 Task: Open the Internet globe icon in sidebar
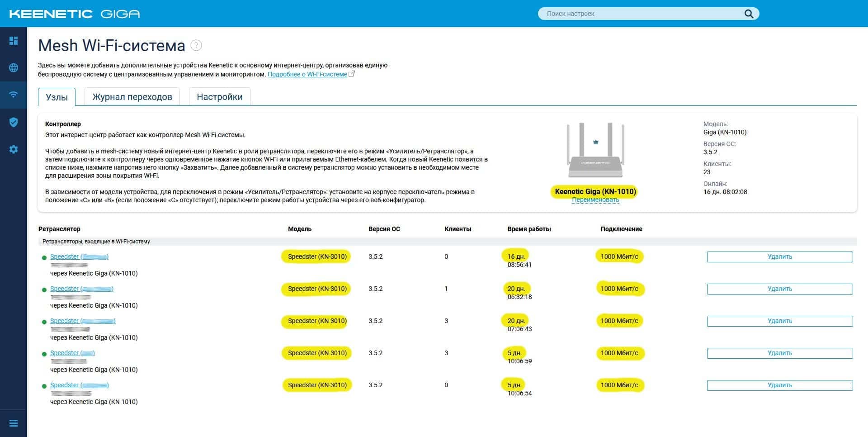[14, 68]
